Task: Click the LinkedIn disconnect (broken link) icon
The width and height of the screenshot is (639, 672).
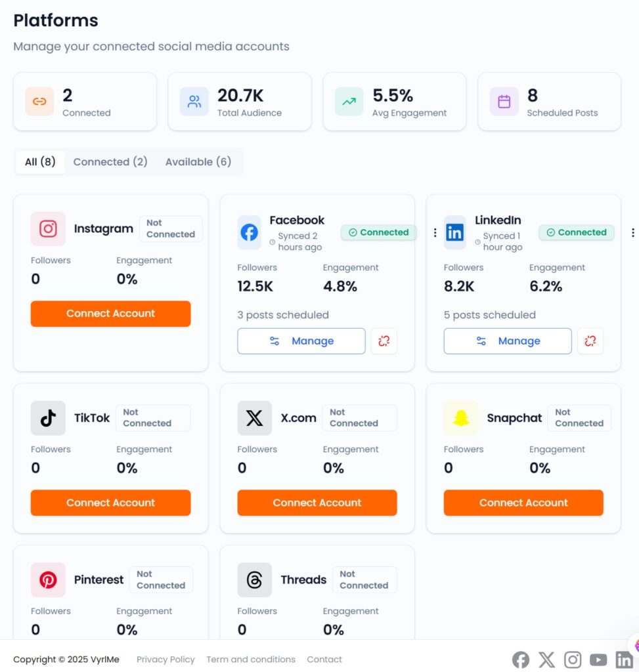Action: click(590, 341)
